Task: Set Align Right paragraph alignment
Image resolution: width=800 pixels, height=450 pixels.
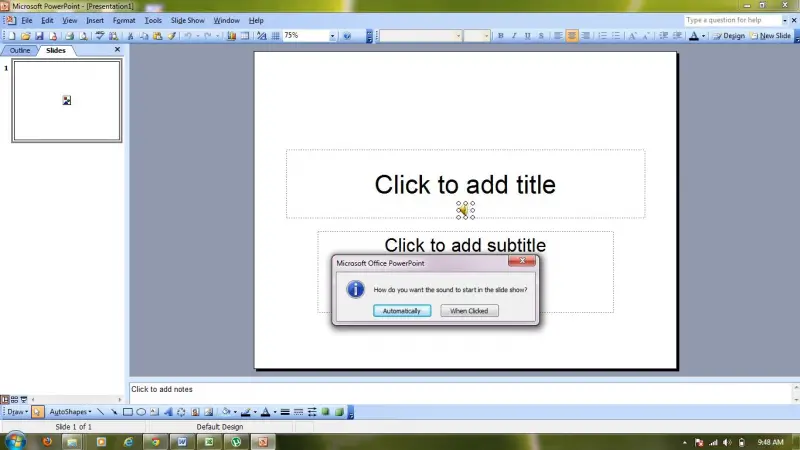Action: 585,36
